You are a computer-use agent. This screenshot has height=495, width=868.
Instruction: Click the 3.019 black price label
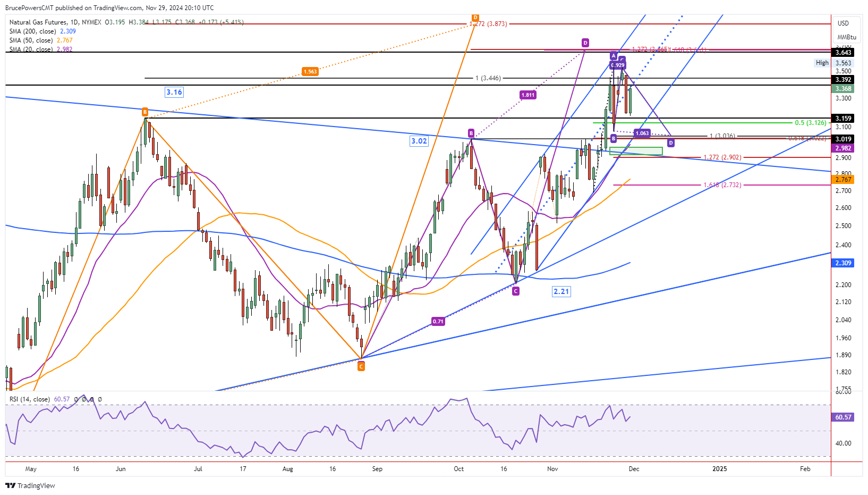point(843,139)
